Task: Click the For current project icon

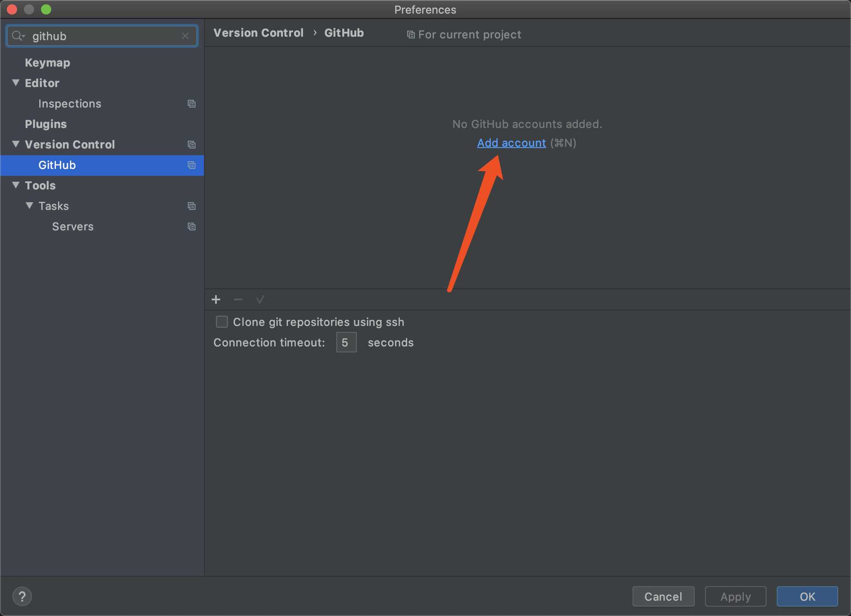Action: point(411,35)
